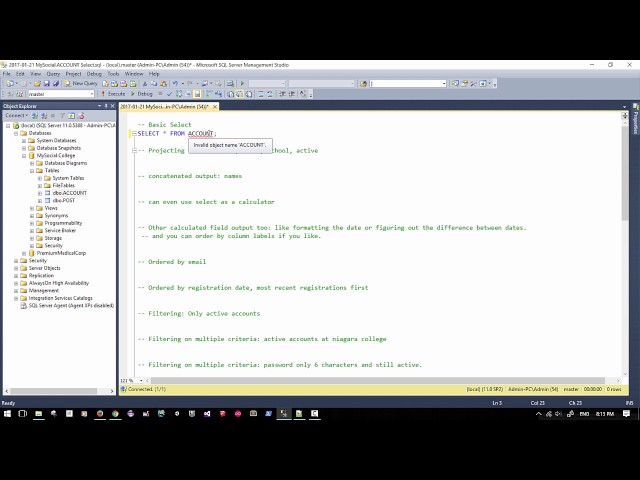Close the query editor tab
The width and height of the screenshot is (640, 480).
pyautogui.click(x=215, y=107)
